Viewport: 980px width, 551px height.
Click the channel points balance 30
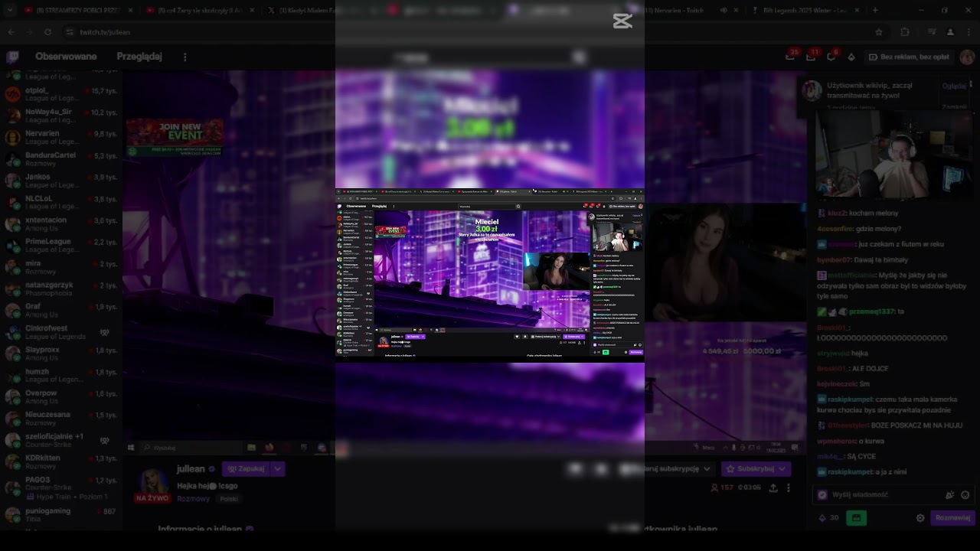[x=828, y=517]
